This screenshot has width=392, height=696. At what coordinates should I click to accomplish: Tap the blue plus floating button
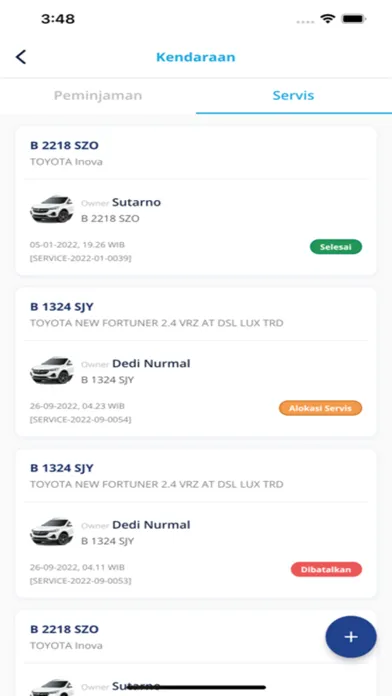(x=351, y=637)
